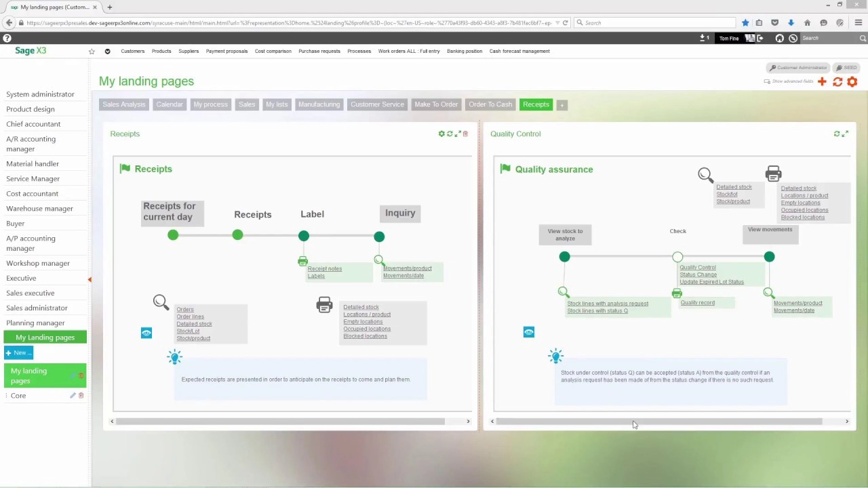Refresh the Quality Control gadget

pos(837,134)
